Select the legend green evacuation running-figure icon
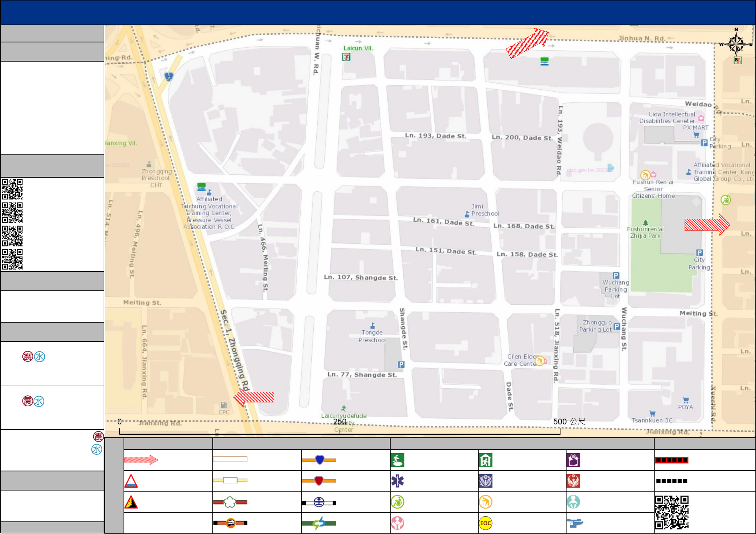The image size is (756, 534). pos(397,460)
